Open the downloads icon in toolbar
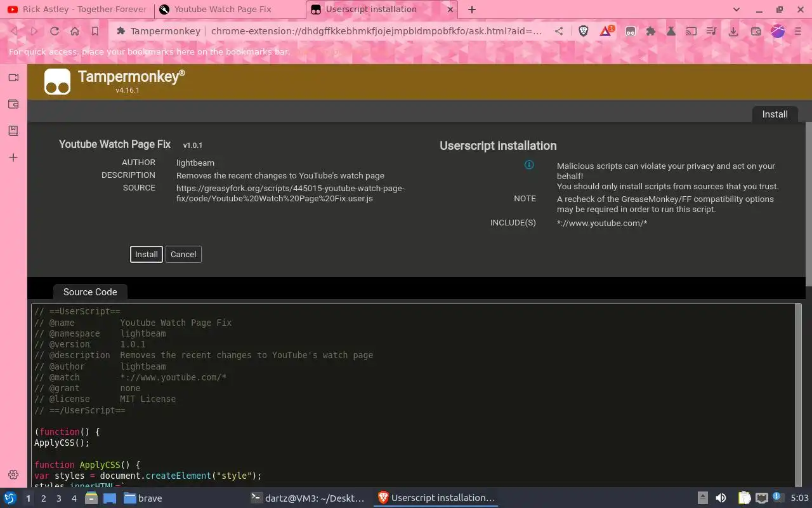The width and height of the screenshot is (812, 508). 733,31
